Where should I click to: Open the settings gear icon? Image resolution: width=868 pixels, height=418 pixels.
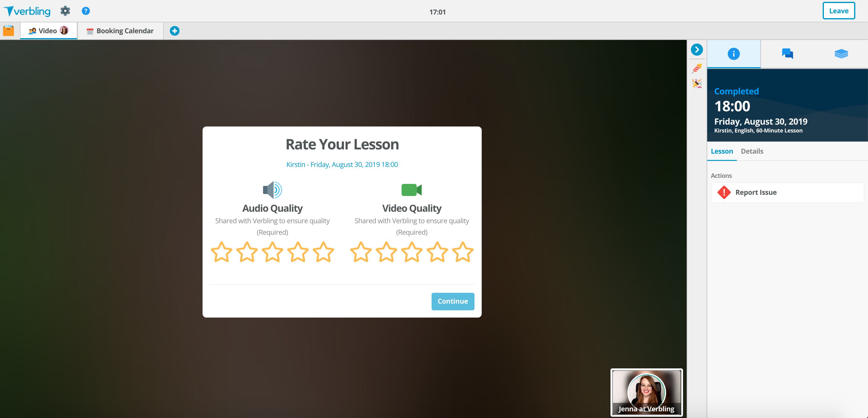pos(65,11)
